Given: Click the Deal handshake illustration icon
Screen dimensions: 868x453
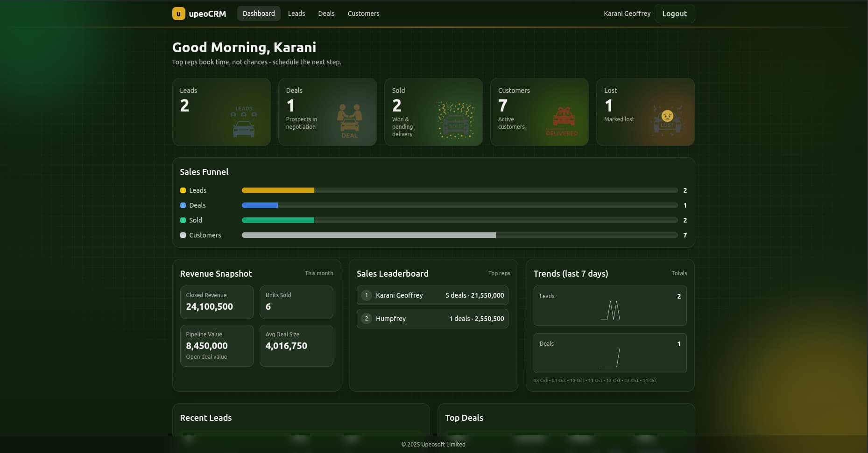Looking at the screenshot, I should 349,121.
